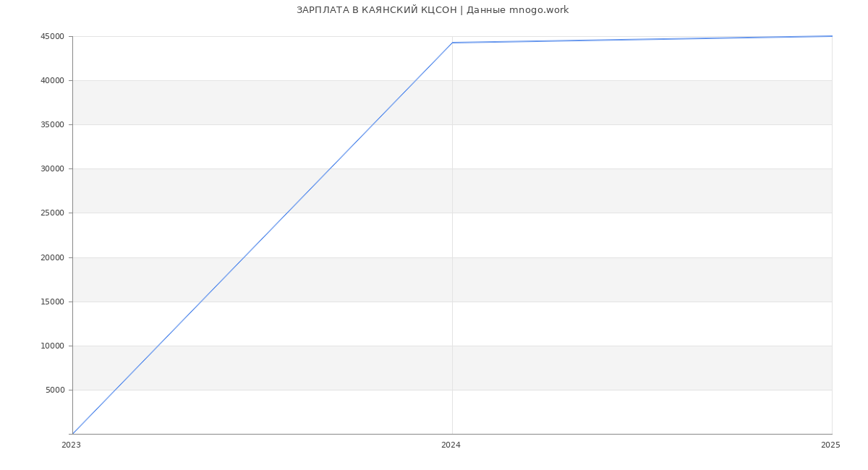The image size is (868, 470).
Task: Click the line's starting point at 2023
Action: [x=72, y=434]
